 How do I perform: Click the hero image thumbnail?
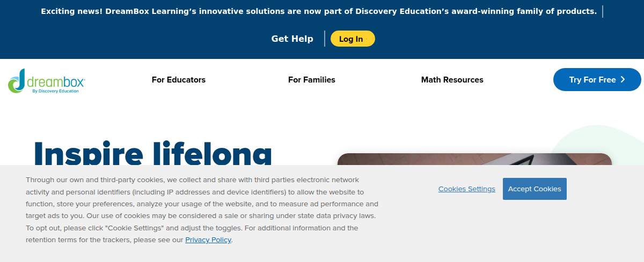474,159
